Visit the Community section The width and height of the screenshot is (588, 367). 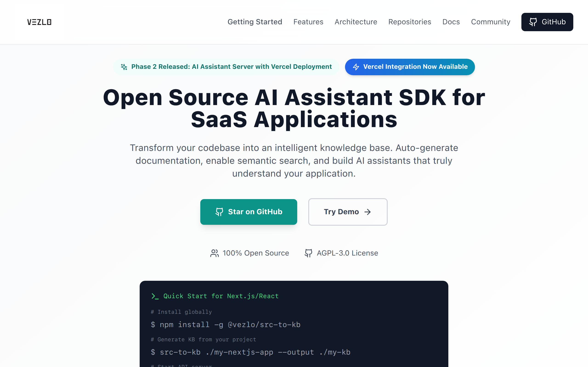click(x=491, y=22)
